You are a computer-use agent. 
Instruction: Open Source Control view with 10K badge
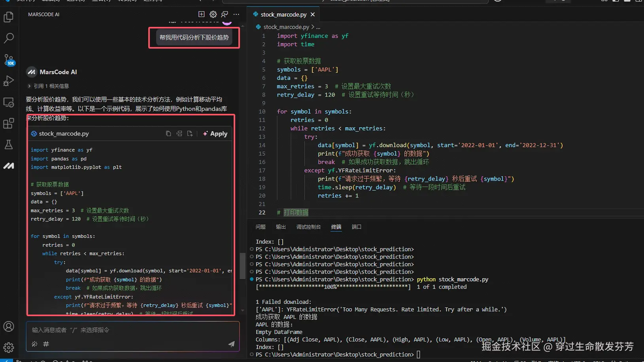point(9,60)
